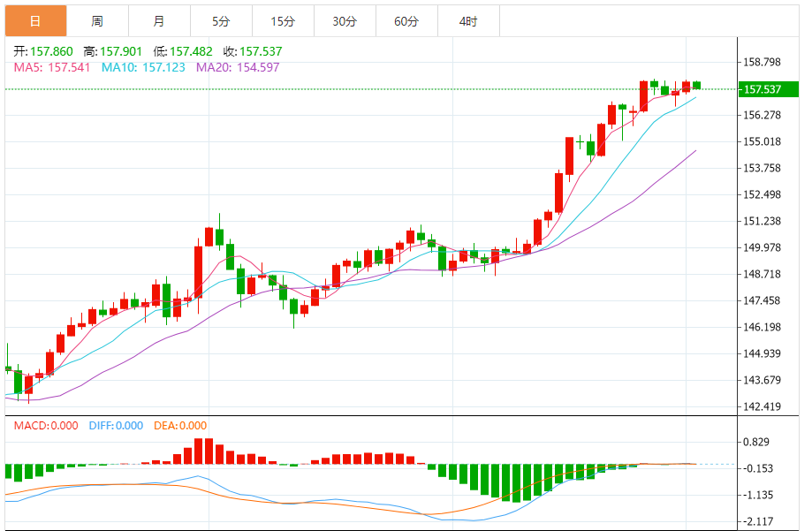This screenshot has width=812, height=531.
Task: Open the 30分 timeframe tab
Action: (x=345, y=21)
